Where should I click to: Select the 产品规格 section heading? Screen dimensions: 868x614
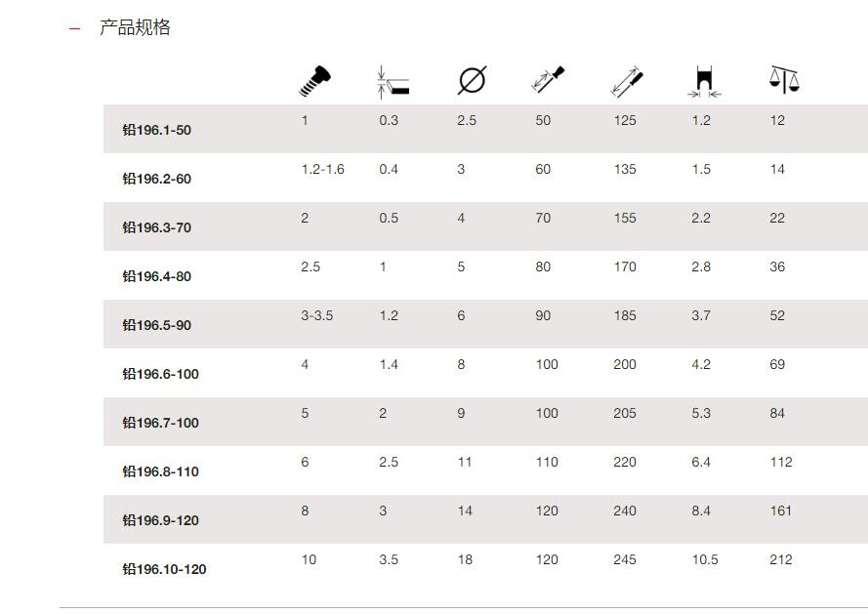click(x=135, y=27)
